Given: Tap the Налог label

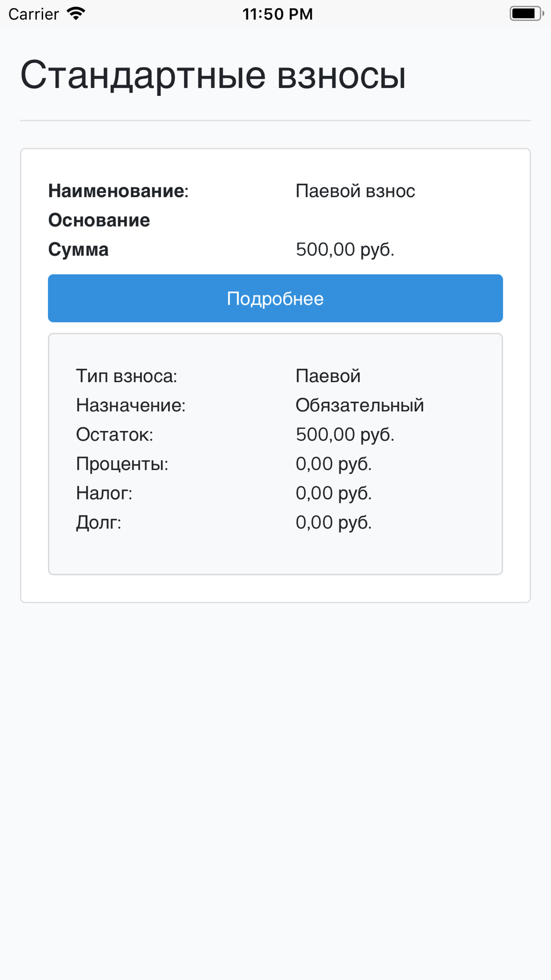Looking at the screenshot, I should 104,493.
